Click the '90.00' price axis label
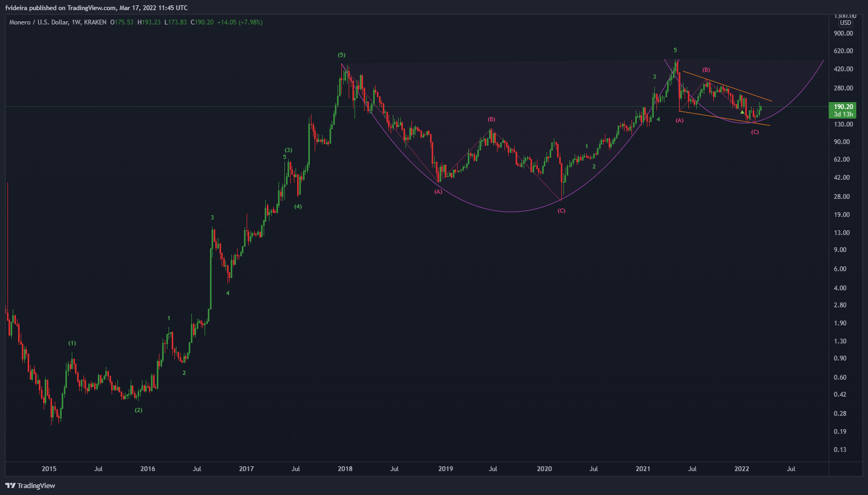868x495 pixels. click(x=842, y=142)
